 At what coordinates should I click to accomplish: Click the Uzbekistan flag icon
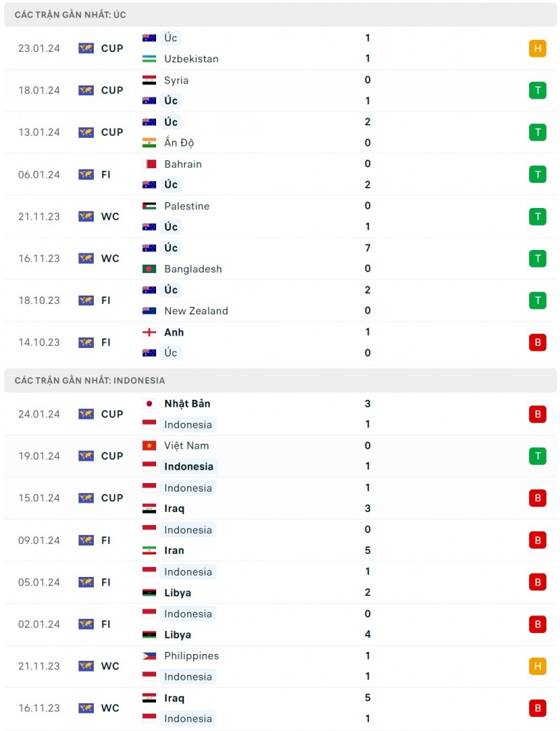pos(149,59)
